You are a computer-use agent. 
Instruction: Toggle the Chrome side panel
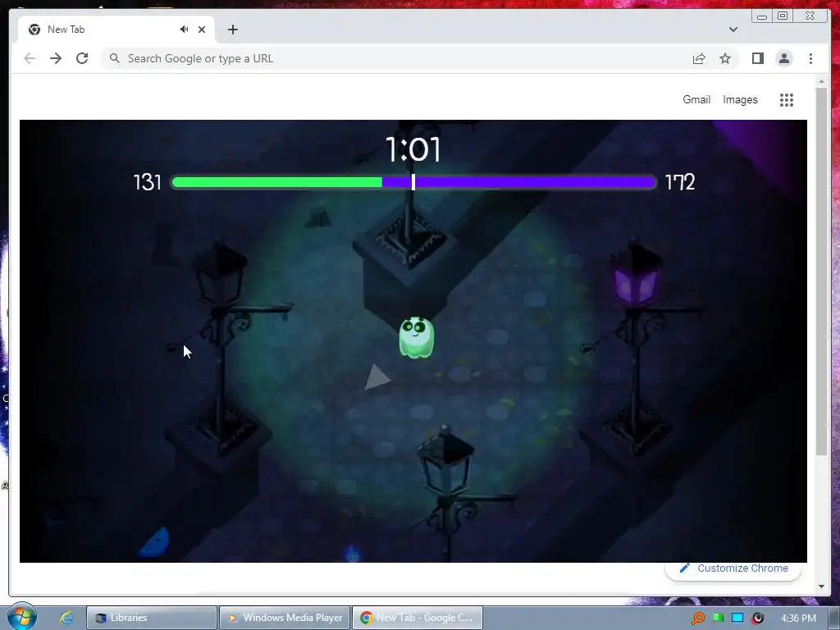(757, 58)
